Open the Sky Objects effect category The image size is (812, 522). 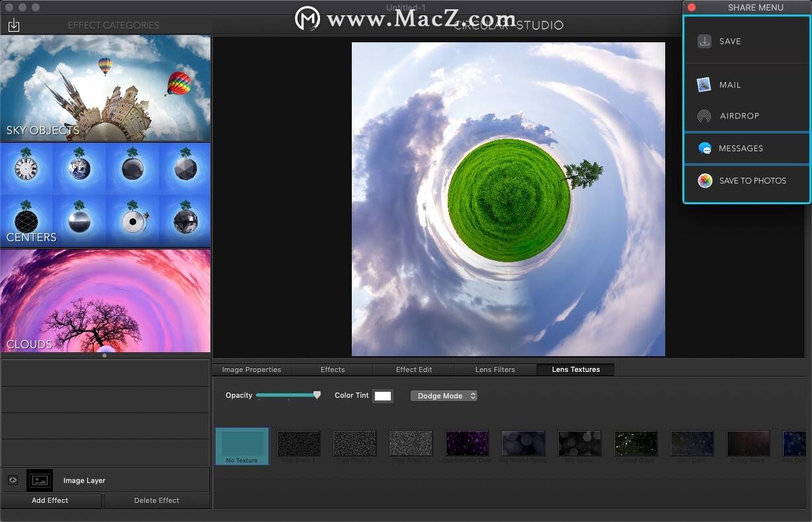click(x=105, y=89)
